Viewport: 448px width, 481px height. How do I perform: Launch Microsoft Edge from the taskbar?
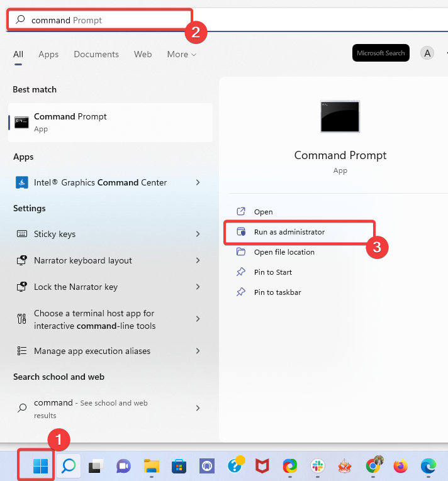point(428,467)
